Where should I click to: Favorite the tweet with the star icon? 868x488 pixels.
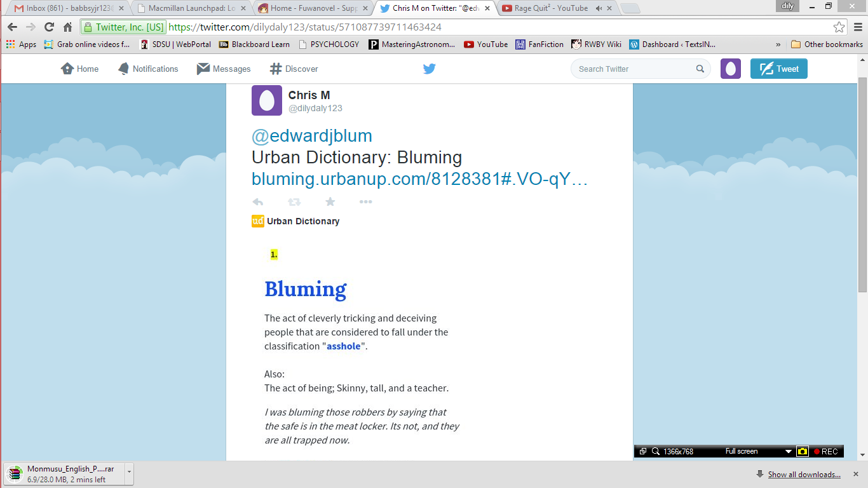point(330,202)
